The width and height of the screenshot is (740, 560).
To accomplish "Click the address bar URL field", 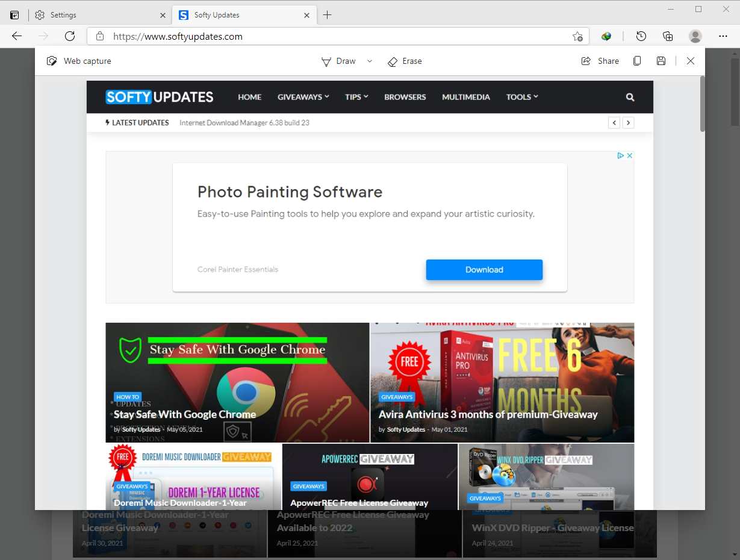I will pyautogui.click(x=338, y=36).
